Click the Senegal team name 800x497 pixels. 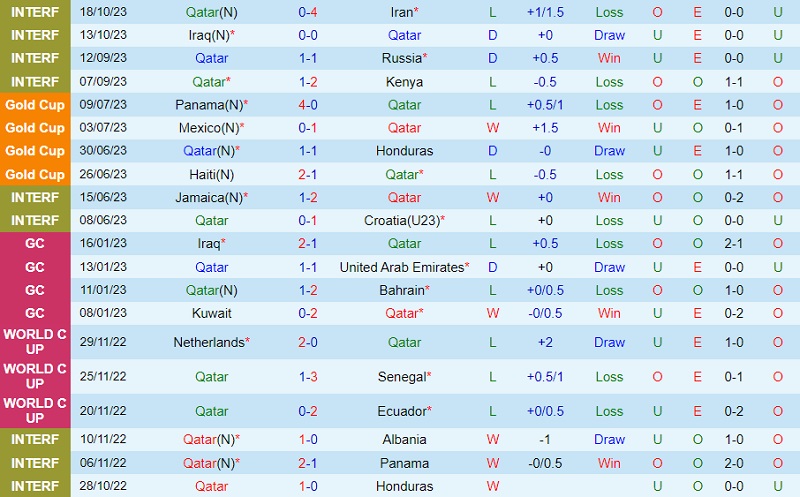pyautogui.click(x=402, y=377)
